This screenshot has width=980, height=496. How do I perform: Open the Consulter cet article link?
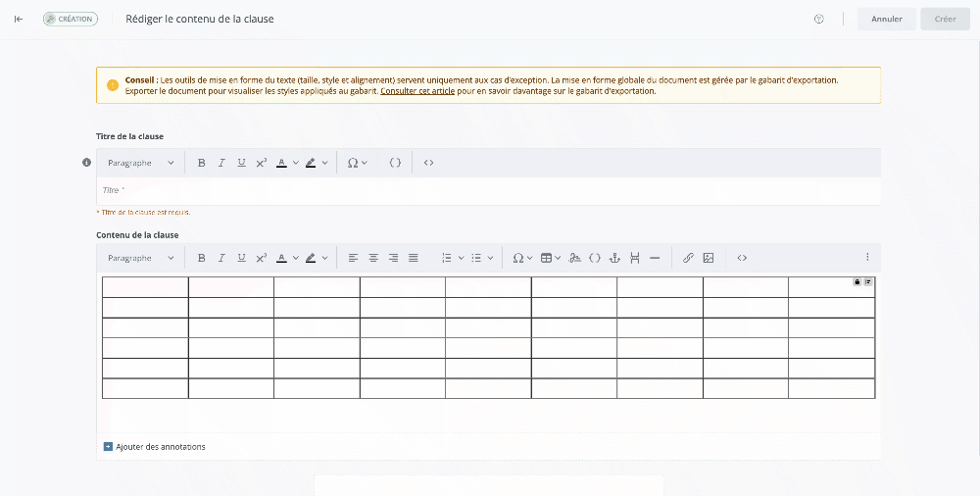click(417, 91)
